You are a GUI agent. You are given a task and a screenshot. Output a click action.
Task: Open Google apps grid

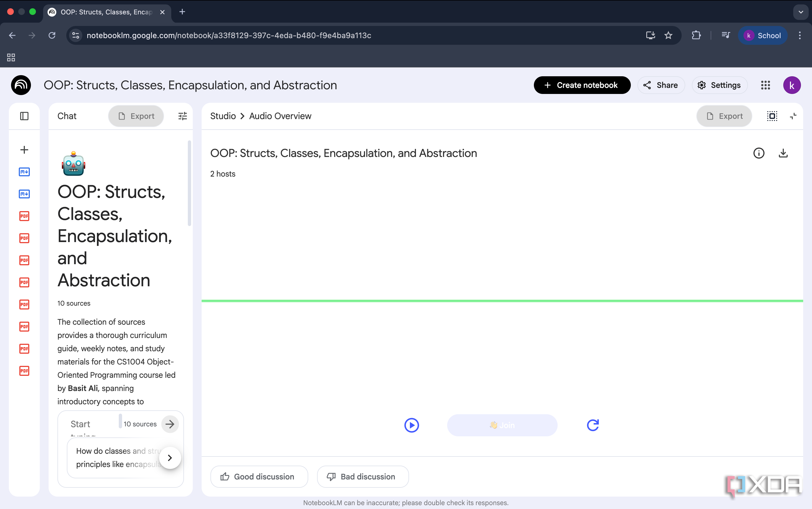[x=766, y=85]
